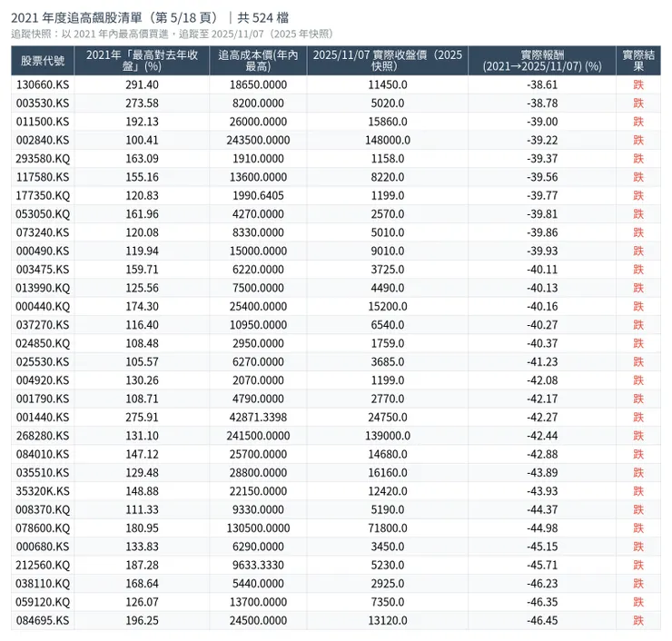Click the 跌 result in the 084695.KS row
The width and height of the screenshot is (672, 641).
tap(638, 620)
